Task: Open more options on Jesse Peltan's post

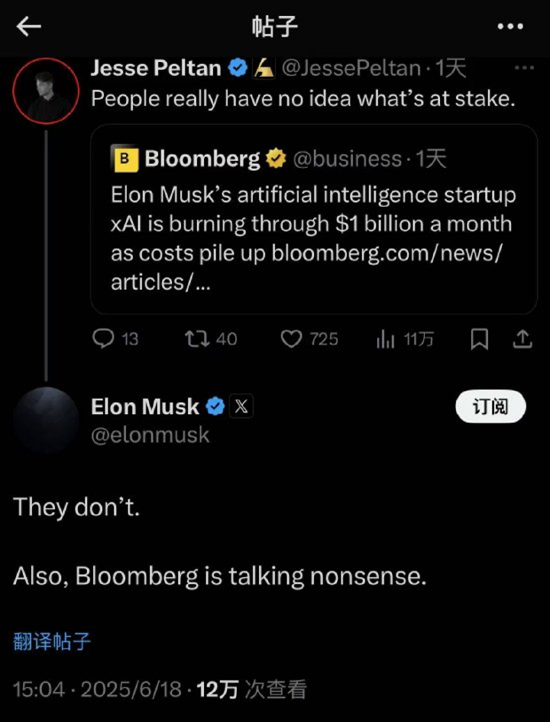Action: [524, 68]
